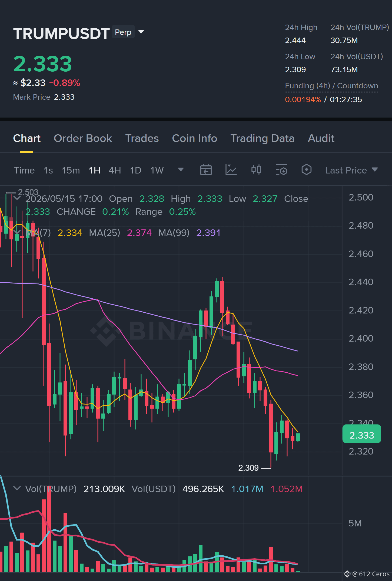The width and height of the screenshot is (392, 581).
Task: Select the 15m time interval
Action: (x=71, y=171)
